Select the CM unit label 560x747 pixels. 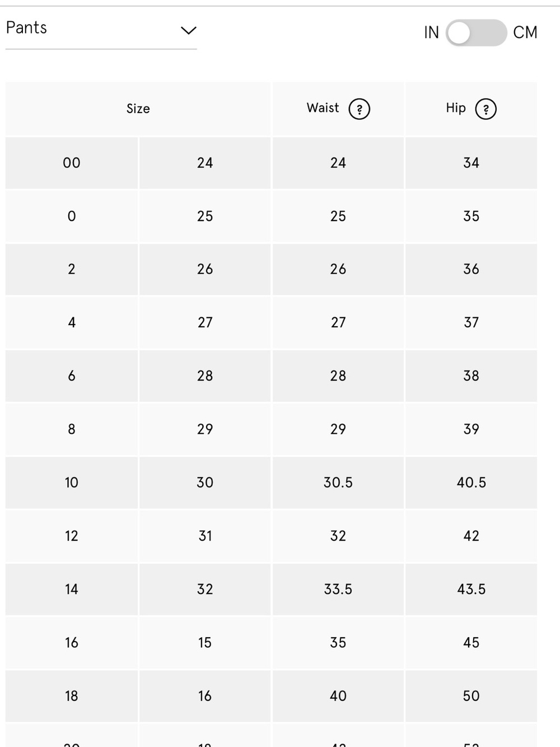525,33
